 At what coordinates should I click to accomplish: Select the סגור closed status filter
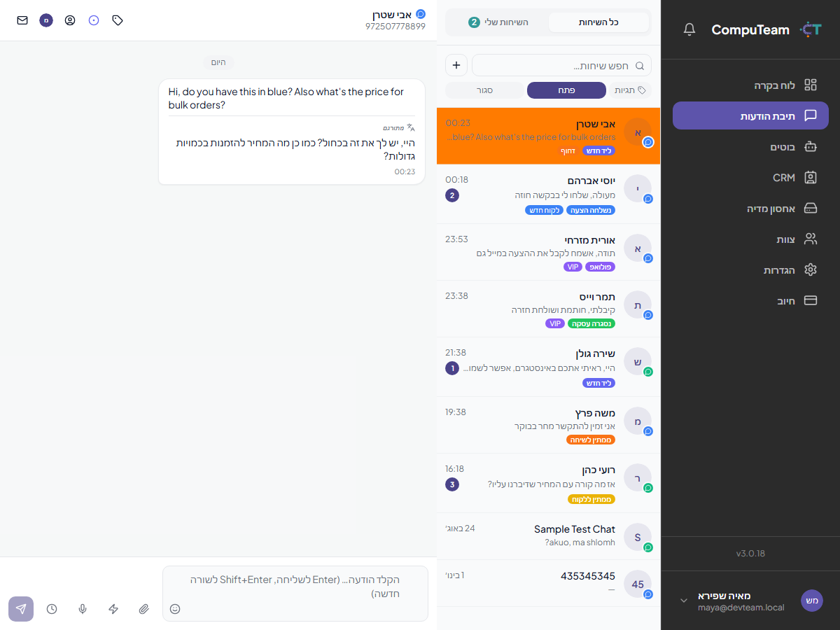tap(484, 90)
